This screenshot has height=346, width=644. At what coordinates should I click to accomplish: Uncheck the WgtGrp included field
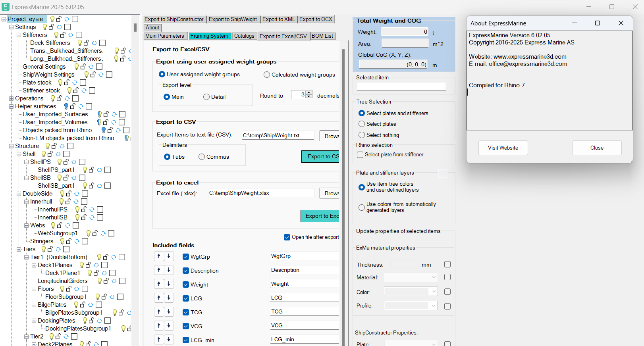click(186, 257)
